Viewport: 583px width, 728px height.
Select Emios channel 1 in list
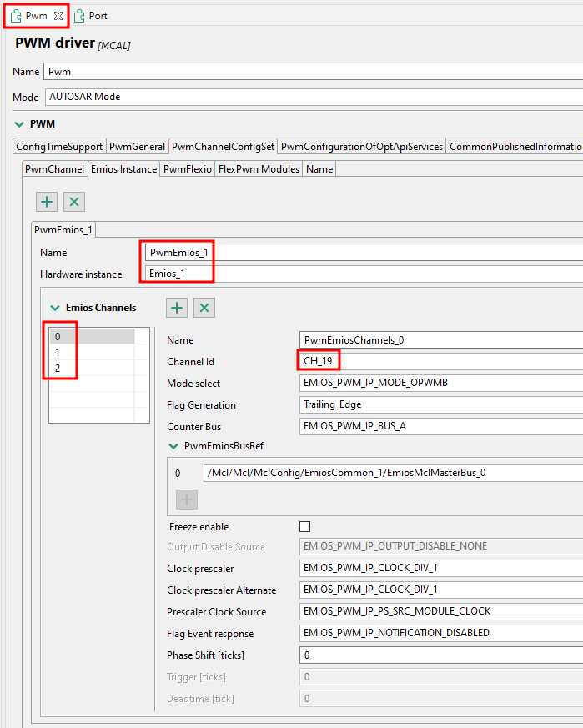click(x=92, y=353)
